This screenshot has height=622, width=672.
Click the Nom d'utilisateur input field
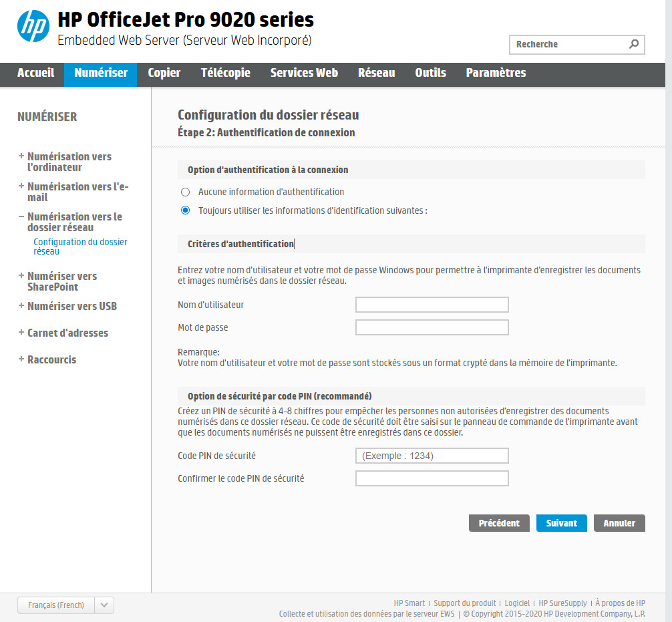[x=432, y=305]
